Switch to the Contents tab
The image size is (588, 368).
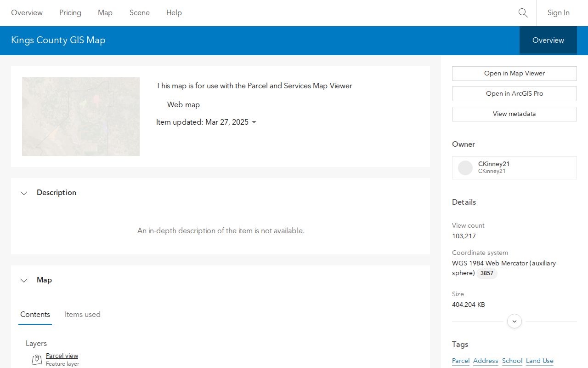[35, 315]
